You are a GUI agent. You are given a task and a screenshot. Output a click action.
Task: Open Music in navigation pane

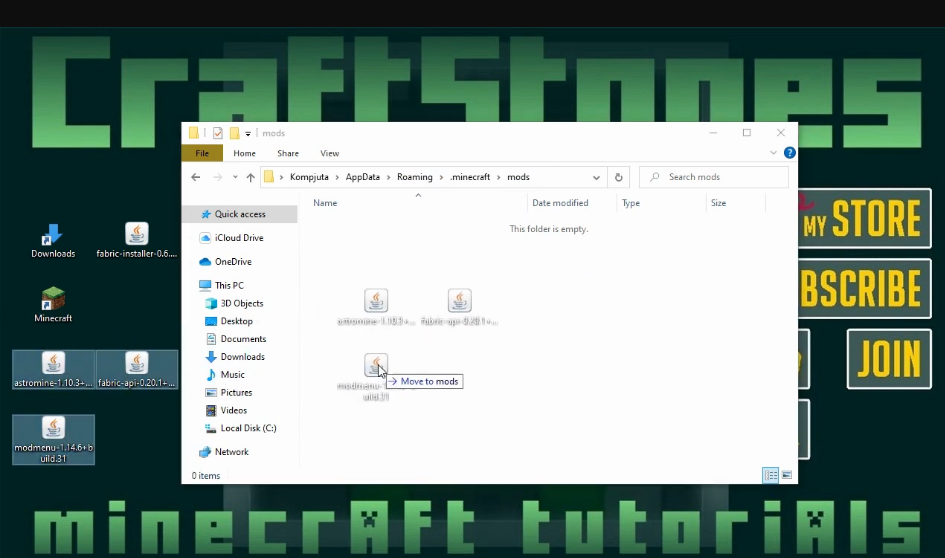(232, 375)
